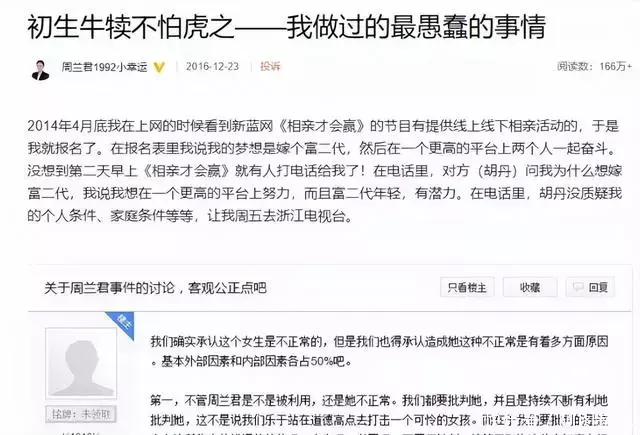Bookmark the thread with 收藏
The image size is (640, 435).
(530, 287)
